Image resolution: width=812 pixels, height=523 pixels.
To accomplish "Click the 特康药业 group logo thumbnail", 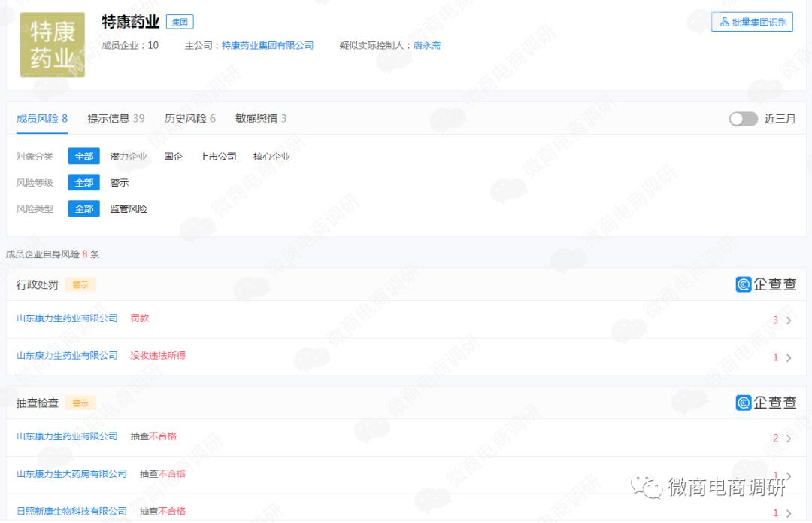I will coord(53,44).
